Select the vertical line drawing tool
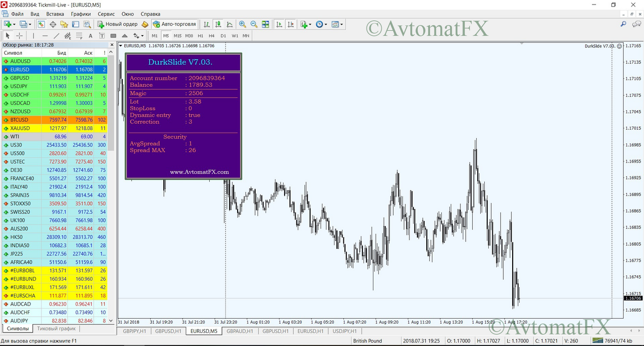This screenshot has height=346, width=644. click(x=33, y=35)
